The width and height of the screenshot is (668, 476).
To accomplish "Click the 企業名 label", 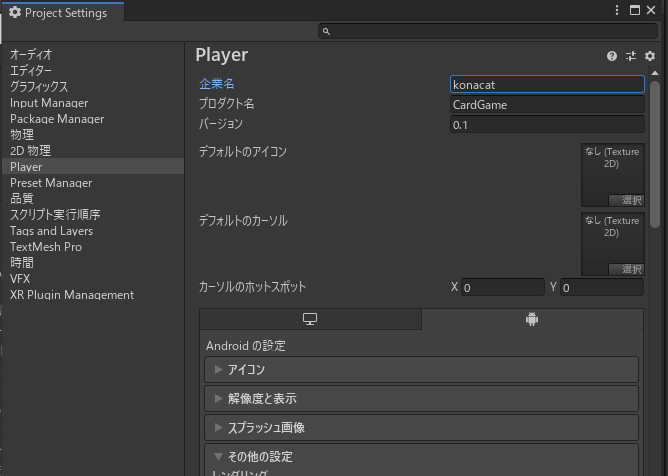I will pyautogui.click(x=217, y=84).
